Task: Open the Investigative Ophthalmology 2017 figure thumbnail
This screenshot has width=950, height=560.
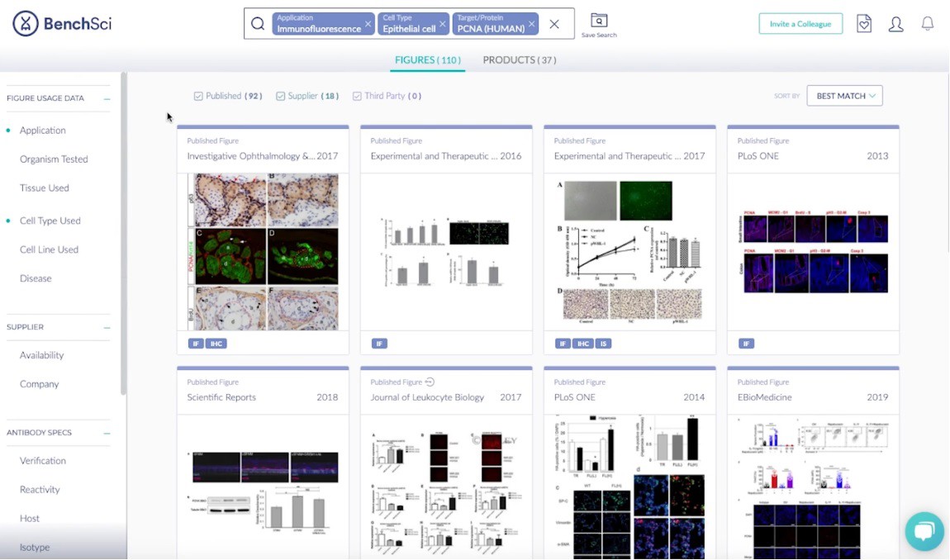Action: tap(263, 251)
